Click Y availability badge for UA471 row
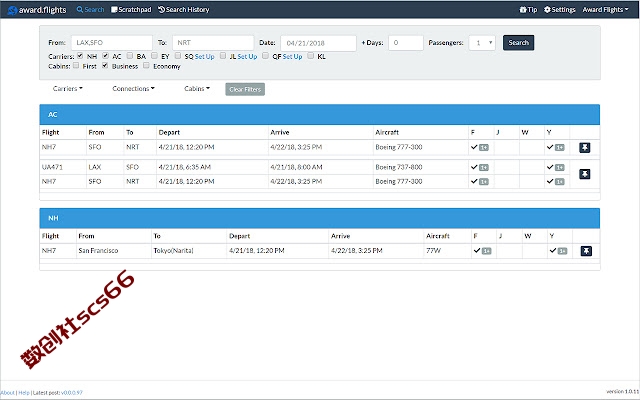 560,167
